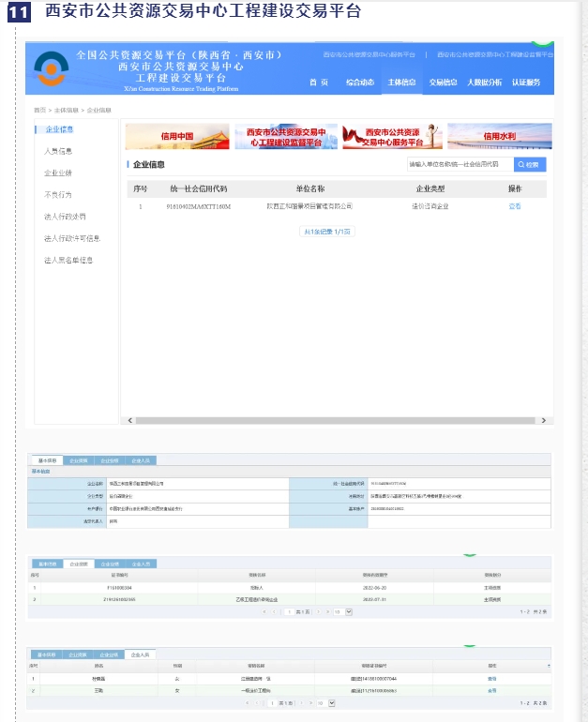
Task: Switch to 基本信息 tab above 姓名 personnel table
Action: [47, 654]
